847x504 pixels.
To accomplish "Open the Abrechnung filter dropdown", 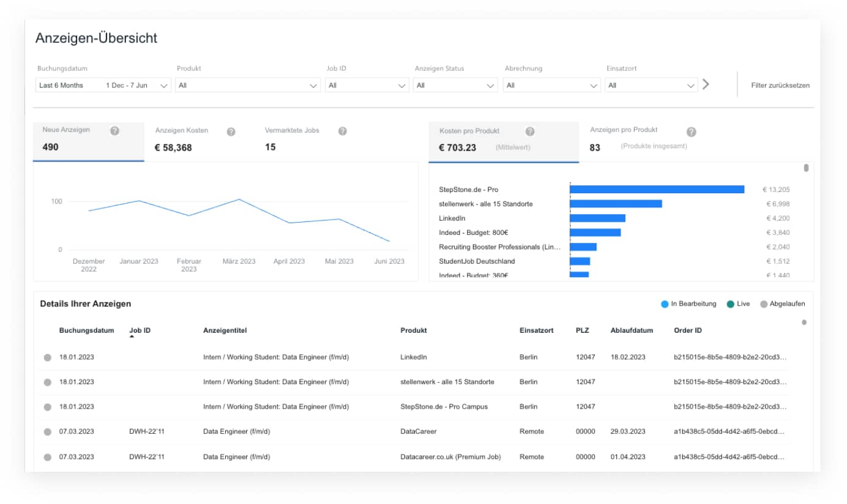I will (552, 86).
